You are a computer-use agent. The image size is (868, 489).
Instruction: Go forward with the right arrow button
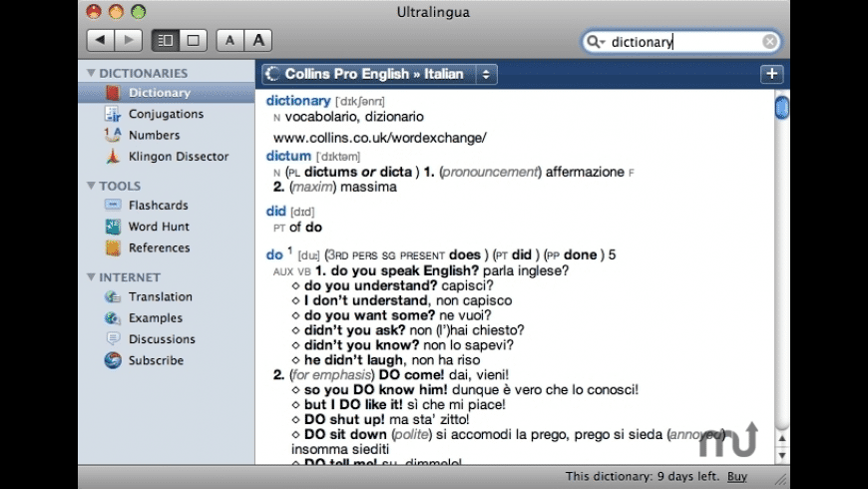pyautogui.click(x=129, y=40)
